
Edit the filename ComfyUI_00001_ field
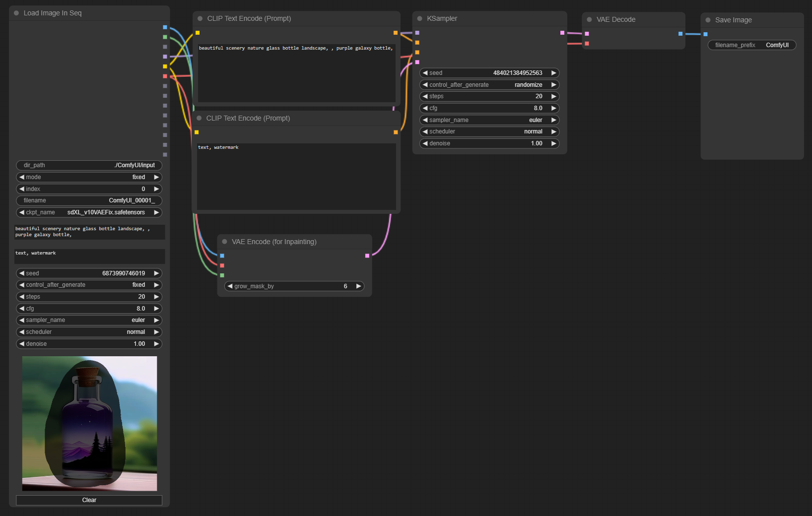point(89,200)
